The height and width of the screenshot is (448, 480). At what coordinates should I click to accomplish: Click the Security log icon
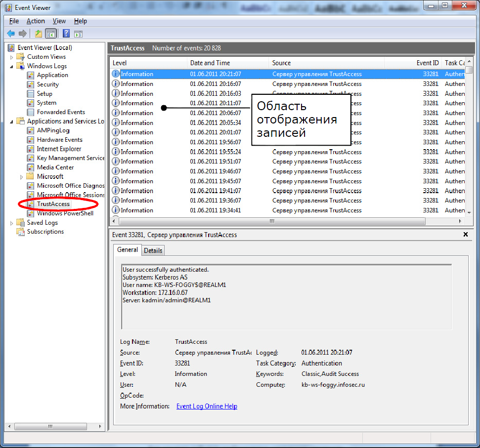point(30,84)
